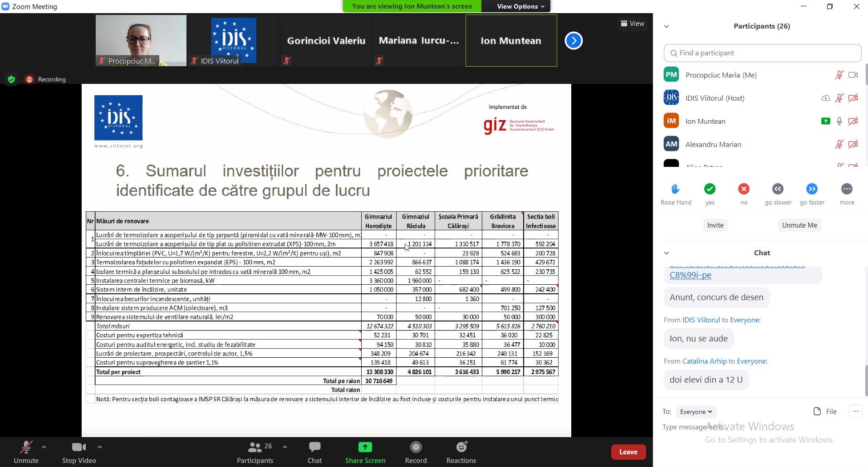
Task: Open audio options arrow next to Unmute
Action: tap(44, 447)
